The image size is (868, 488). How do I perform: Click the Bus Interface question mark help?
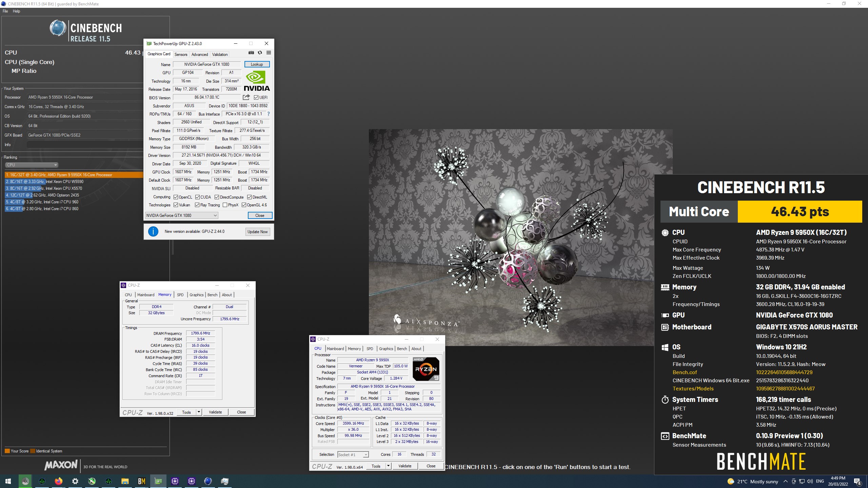268,114
